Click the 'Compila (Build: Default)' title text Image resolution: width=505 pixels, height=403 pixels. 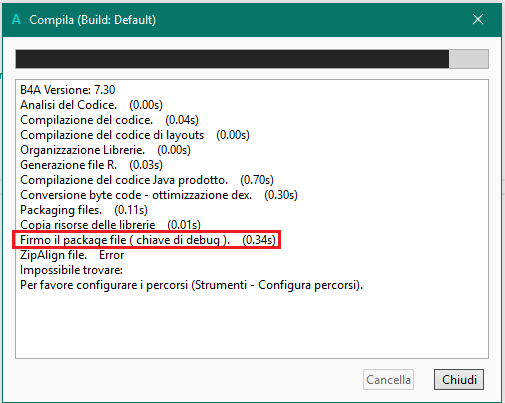tap(92, 20)
